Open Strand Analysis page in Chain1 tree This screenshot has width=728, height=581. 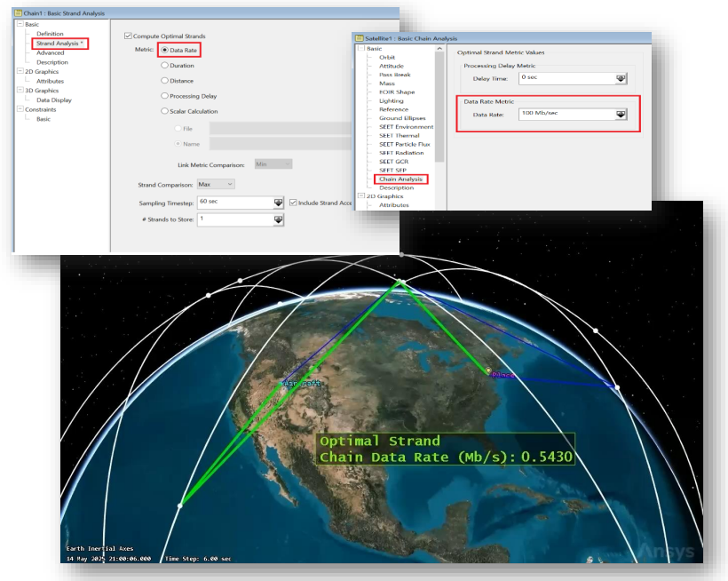pyautogui.click(x=59, y=44)
